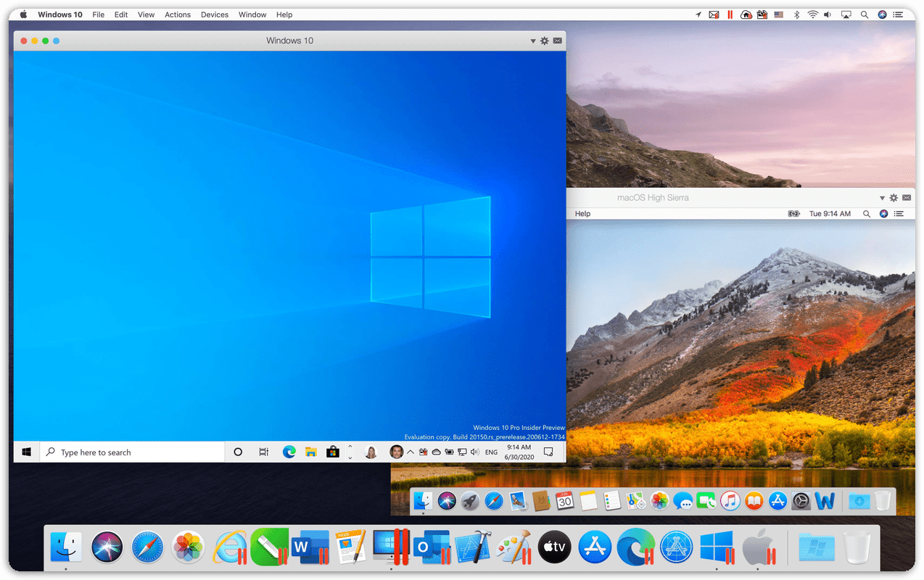Launch Edge from the Windows taskbar
Viewport: 924px width, 580px height.
tap(289, 452)
